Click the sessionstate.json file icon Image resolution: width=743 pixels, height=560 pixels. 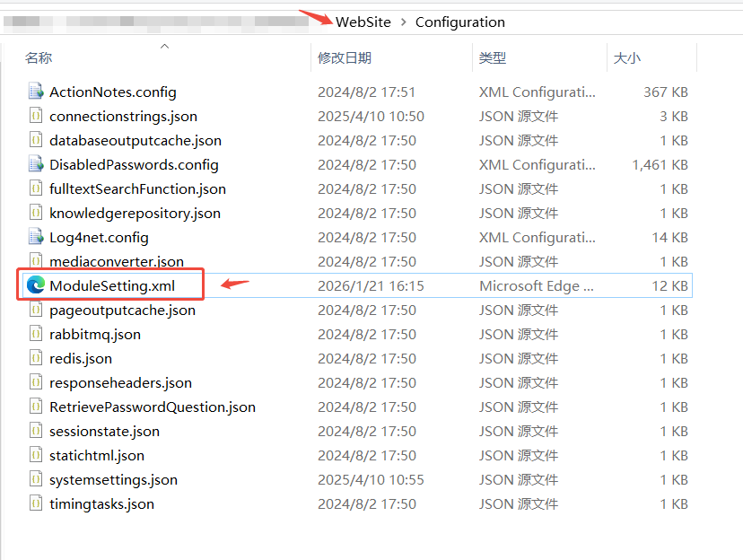(36, 430)
